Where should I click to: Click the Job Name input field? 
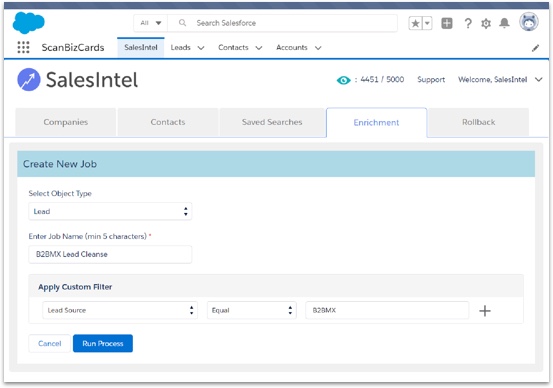point(110,254)
